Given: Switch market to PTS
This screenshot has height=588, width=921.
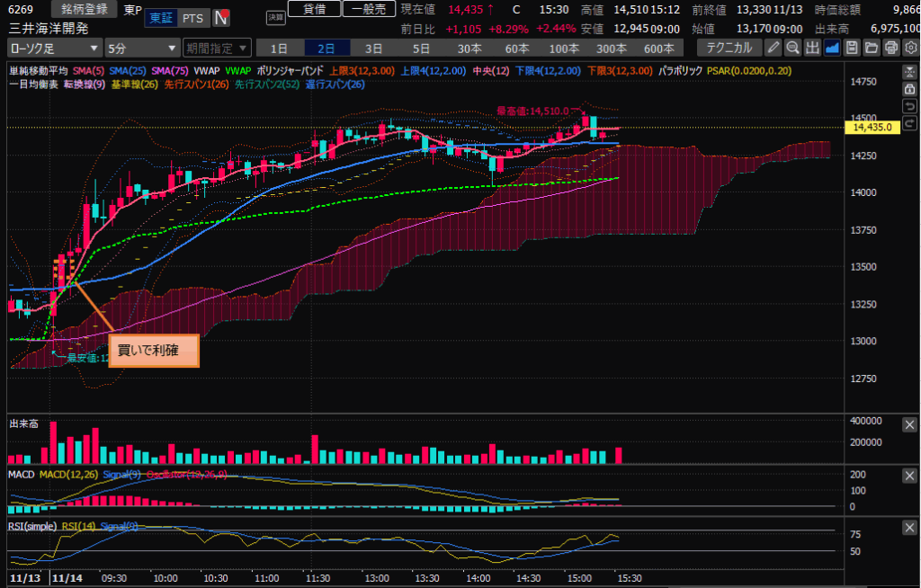Looking at the screenshot, I should tap(192, 18).
